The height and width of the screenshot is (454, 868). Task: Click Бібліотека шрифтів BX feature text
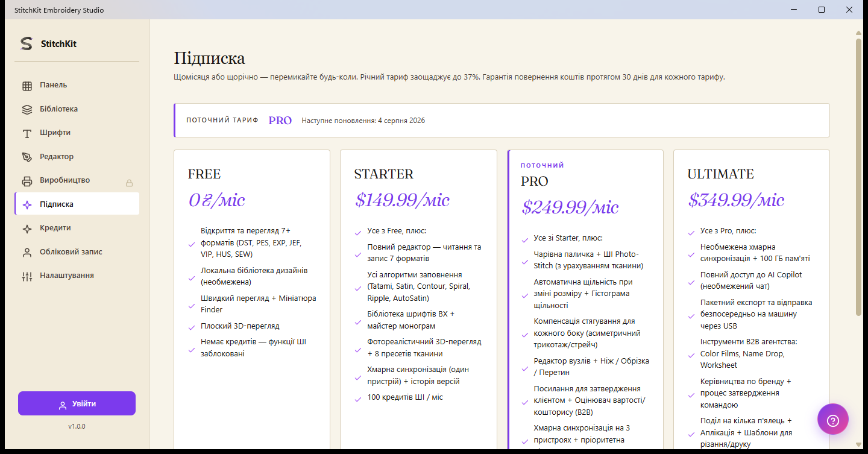pyautogui.click(x=411, y=320)
